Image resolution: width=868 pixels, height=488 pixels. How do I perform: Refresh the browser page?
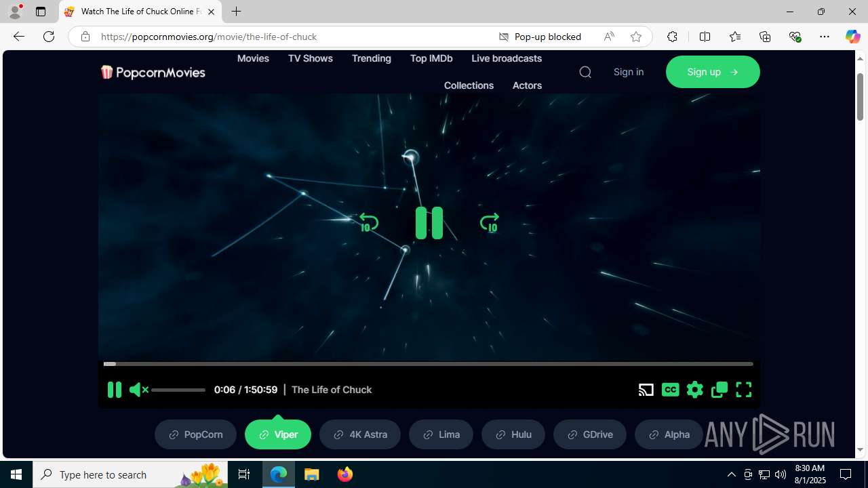[x=49, y=37]
